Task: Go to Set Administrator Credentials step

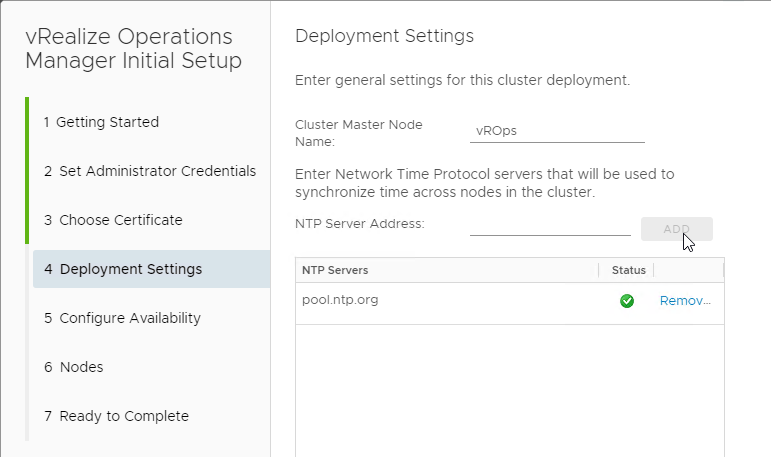Action: (150, 171)
